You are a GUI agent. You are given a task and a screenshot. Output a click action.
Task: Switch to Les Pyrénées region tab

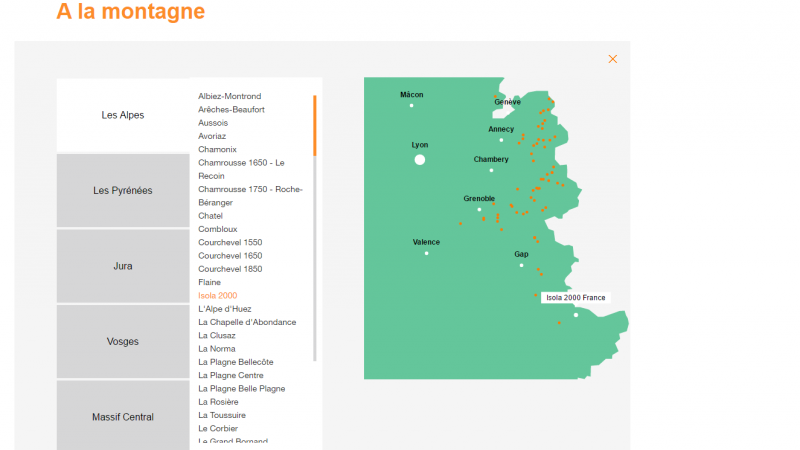pyautogui.click(x=123, y=191)
